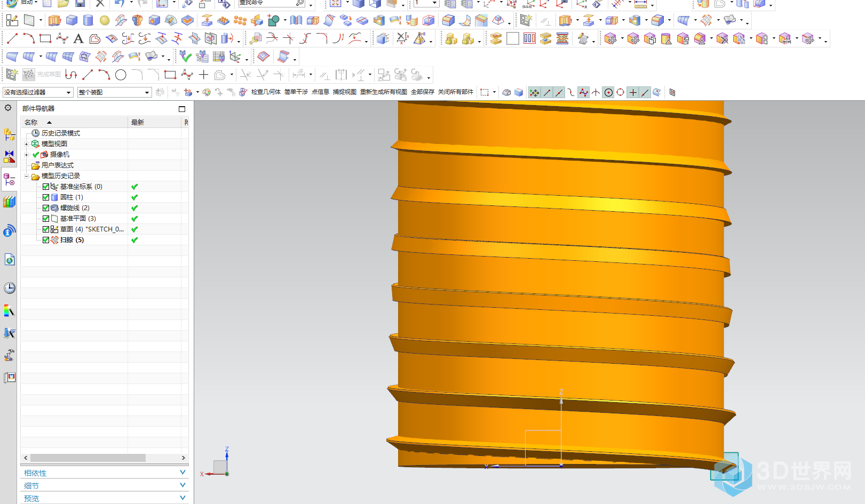Select the Extrude tool icon
The width and height of the screenshot is (865, 504).
pos(54,21)
